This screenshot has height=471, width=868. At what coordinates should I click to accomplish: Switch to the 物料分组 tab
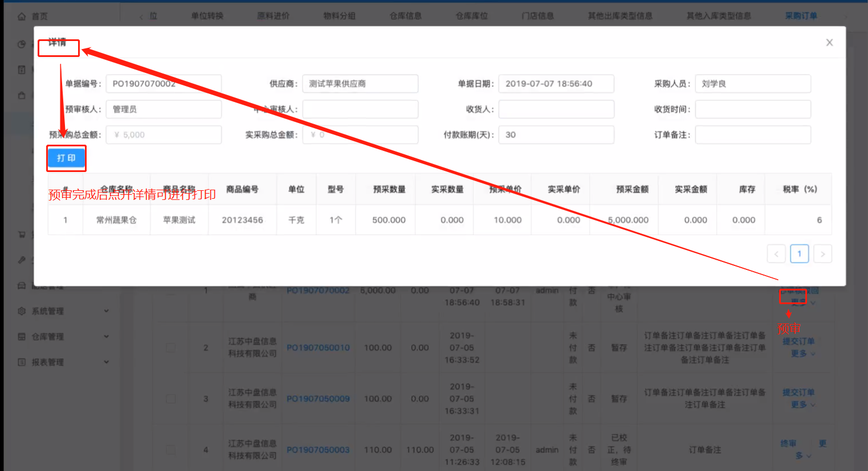tap(340, 16)
